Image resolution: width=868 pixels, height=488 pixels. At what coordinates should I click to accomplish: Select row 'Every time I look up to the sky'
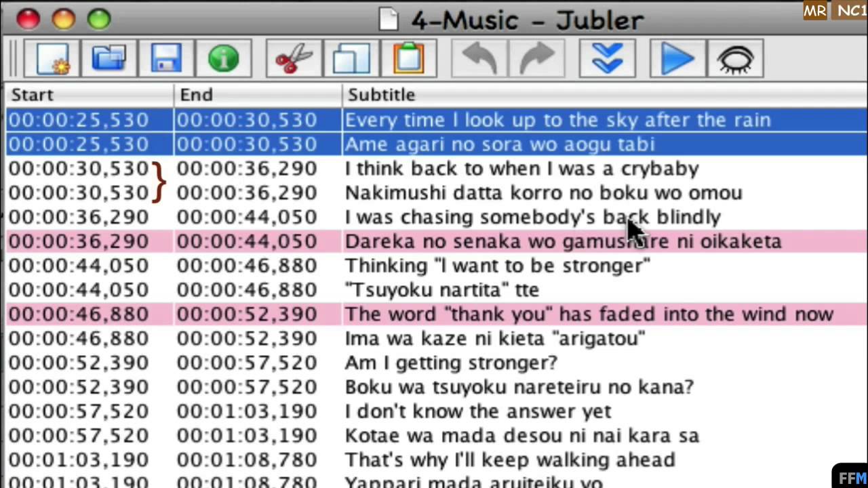point(436,120)
